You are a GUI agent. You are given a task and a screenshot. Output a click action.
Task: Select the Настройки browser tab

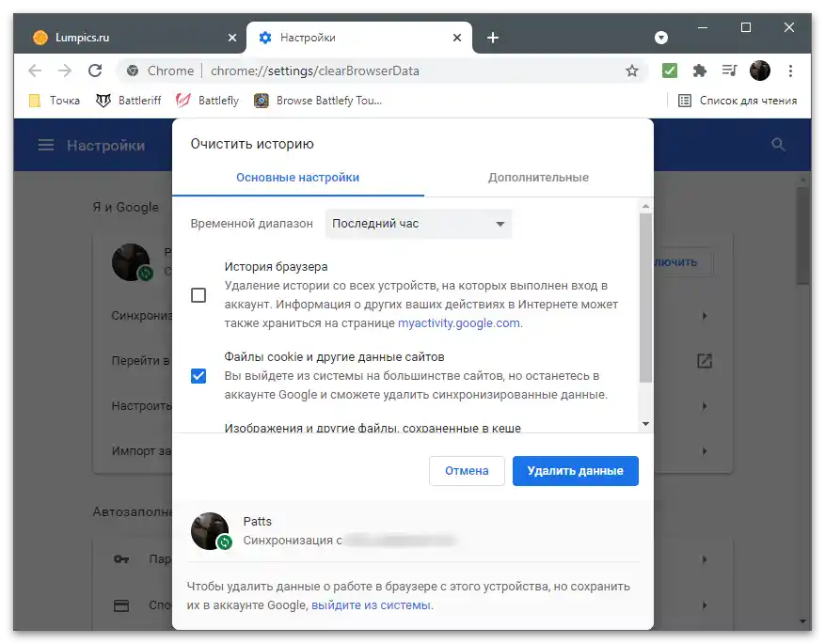point(359,38)
